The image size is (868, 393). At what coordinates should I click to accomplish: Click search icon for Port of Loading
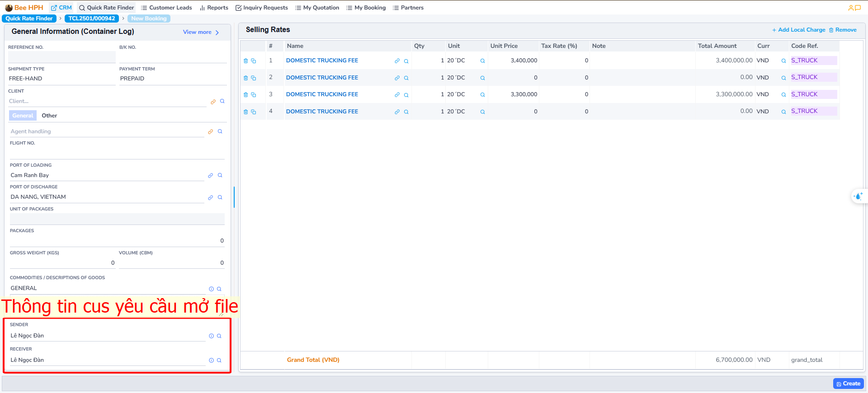[x=220, y=175]
